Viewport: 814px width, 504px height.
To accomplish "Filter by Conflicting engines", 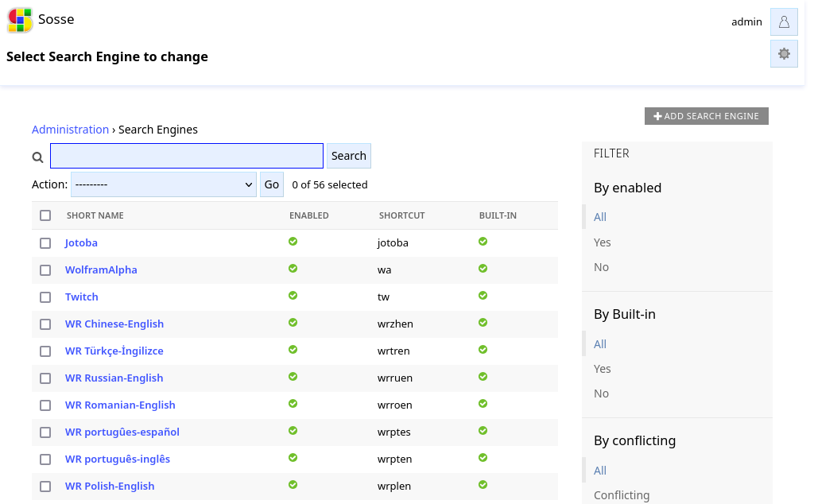I will click(x=622, y=496).
